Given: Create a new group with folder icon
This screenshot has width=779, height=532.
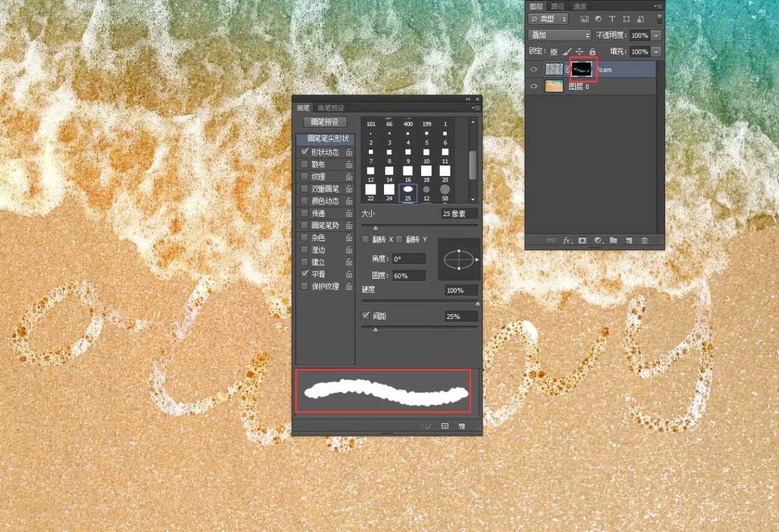Looking at the screenshot, I should coord(613,240).
